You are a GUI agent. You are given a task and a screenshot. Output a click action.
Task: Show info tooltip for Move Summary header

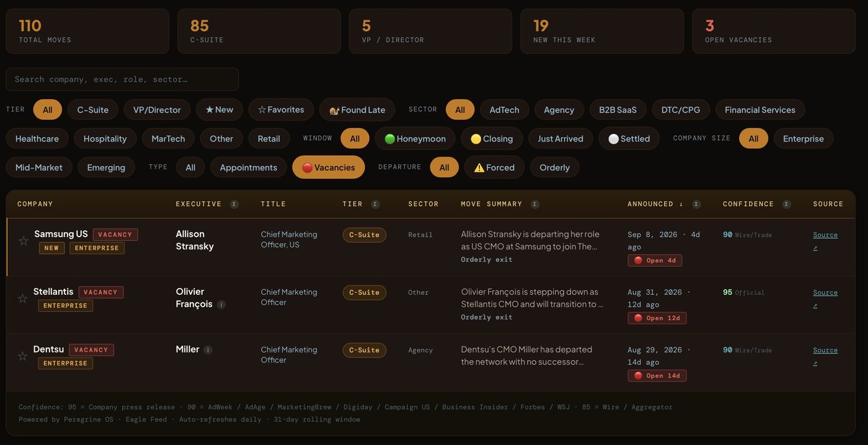pos(535,204)
